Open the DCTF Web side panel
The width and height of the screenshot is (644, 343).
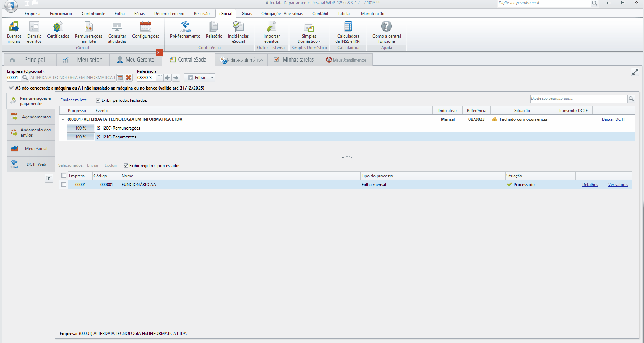click(31, 164)
